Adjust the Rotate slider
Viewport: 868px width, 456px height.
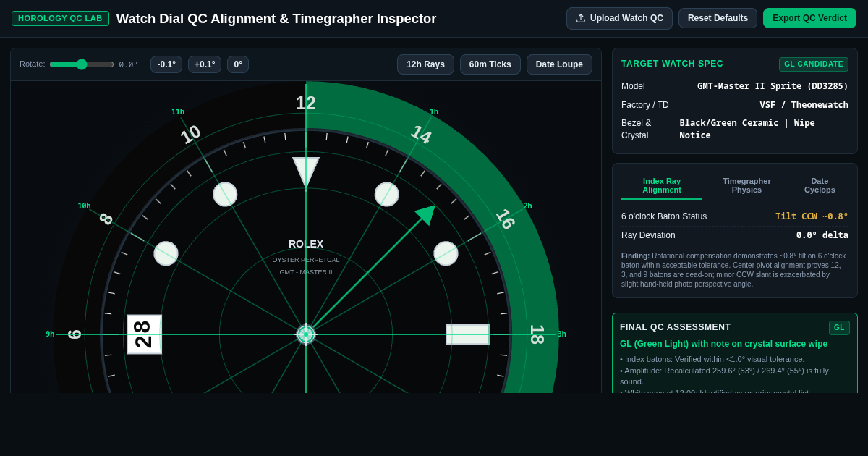point(81,64)
